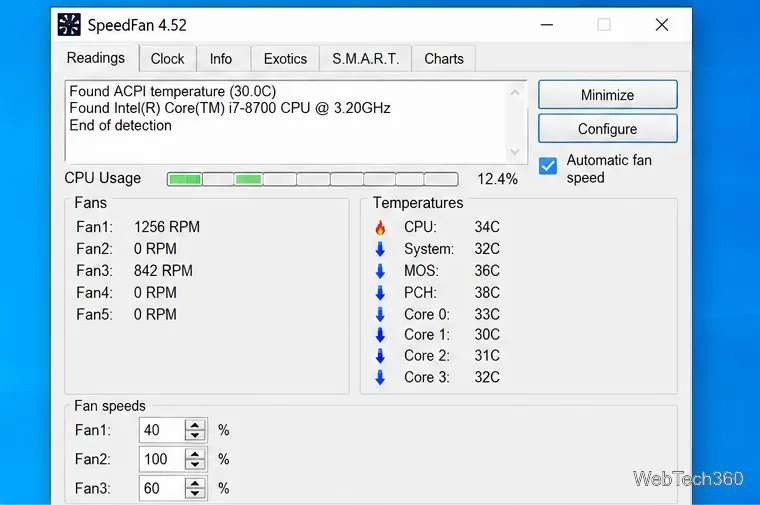The image size is (760, 505).
Task: Click the 12.4% CPU usage value
Action: (x=497, y=179)
